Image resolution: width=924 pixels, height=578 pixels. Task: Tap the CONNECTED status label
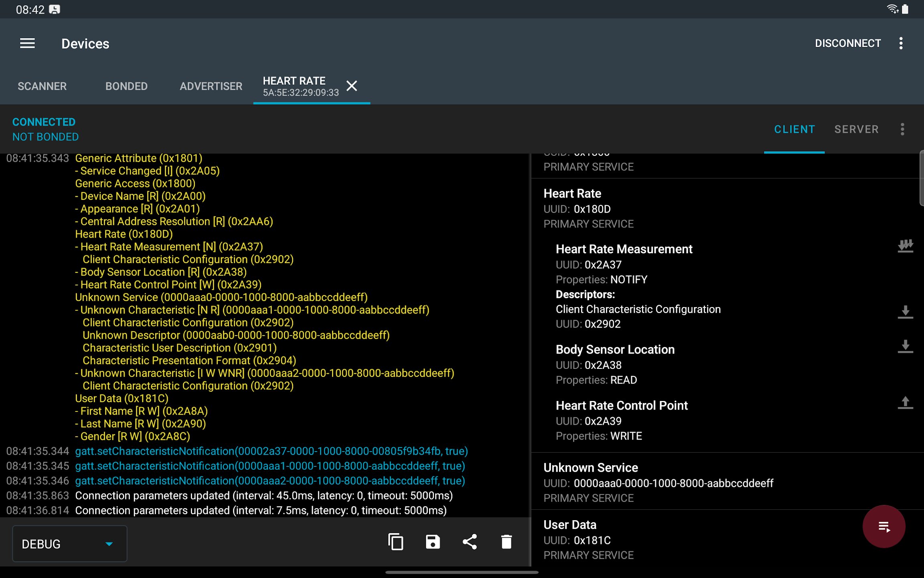44,122
